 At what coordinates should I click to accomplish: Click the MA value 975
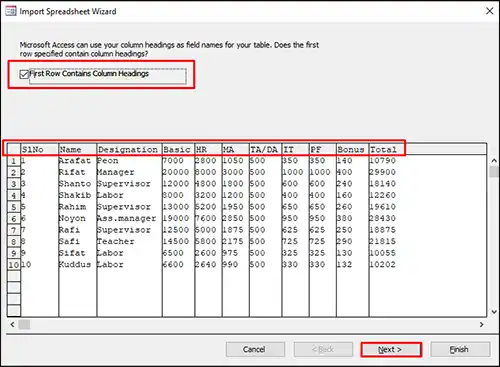click(230, 253)
